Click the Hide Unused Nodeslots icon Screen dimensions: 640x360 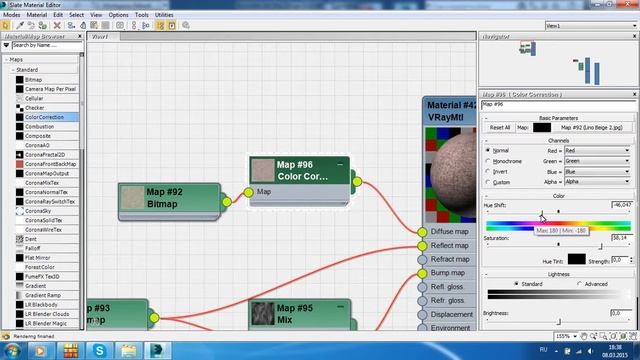83,25
